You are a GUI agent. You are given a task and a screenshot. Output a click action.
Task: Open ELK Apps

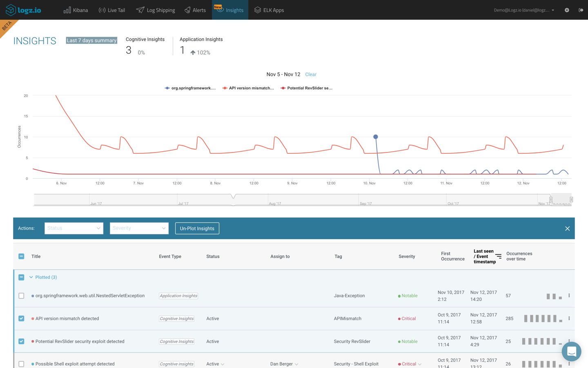coord(269,10)
